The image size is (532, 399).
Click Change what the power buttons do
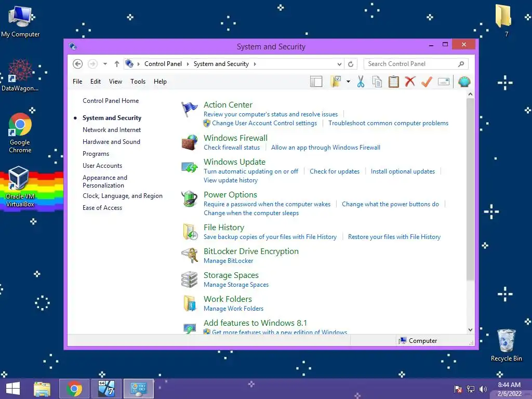point(390,204)
